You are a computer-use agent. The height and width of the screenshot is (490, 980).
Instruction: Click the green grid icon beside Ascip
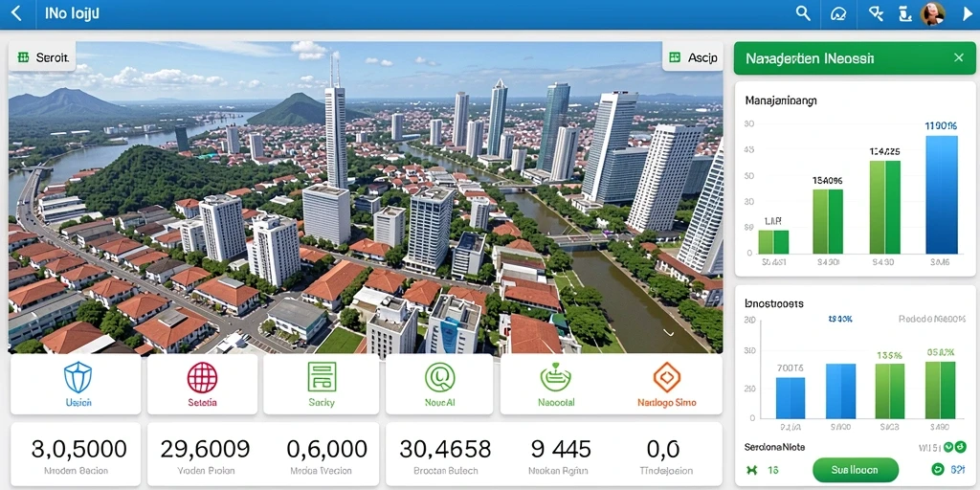pyautogui.click(x=675, y=57)
